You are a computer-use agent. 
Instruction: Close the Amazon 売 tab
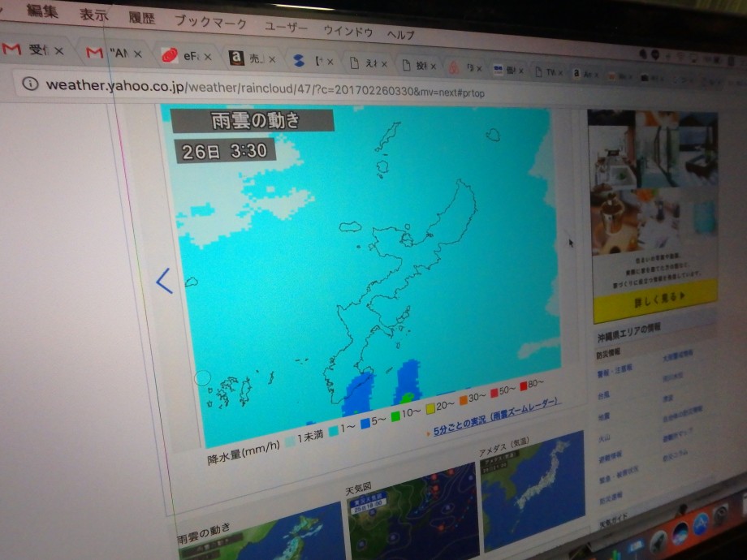coord(272,59)
